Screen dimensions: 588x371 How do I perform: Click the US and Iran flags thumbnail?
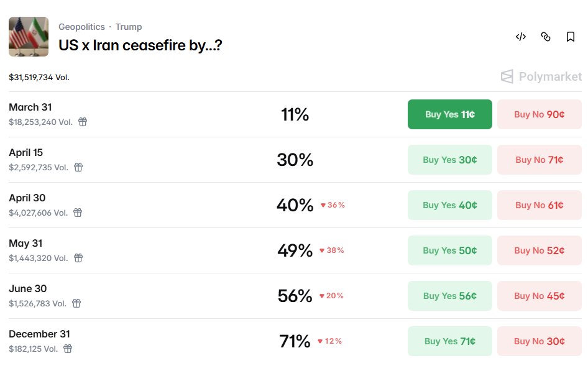[x=29, y=37]
